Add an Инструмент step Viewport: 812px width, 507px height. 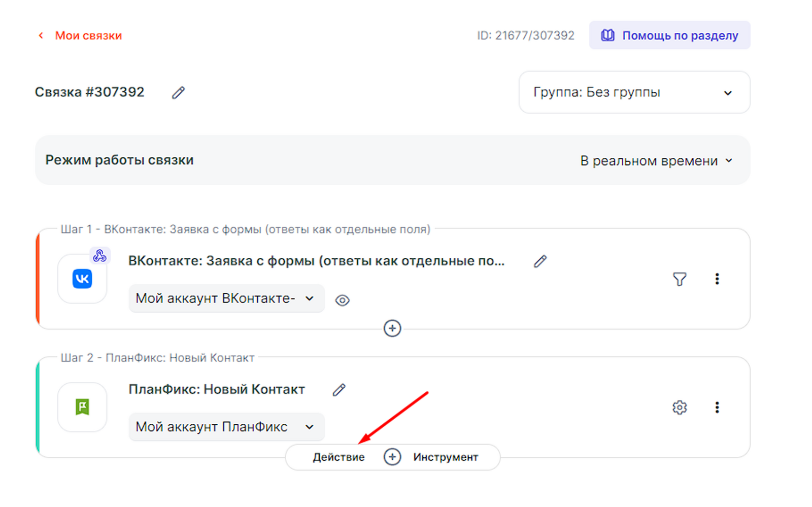[x=446, y=457]
